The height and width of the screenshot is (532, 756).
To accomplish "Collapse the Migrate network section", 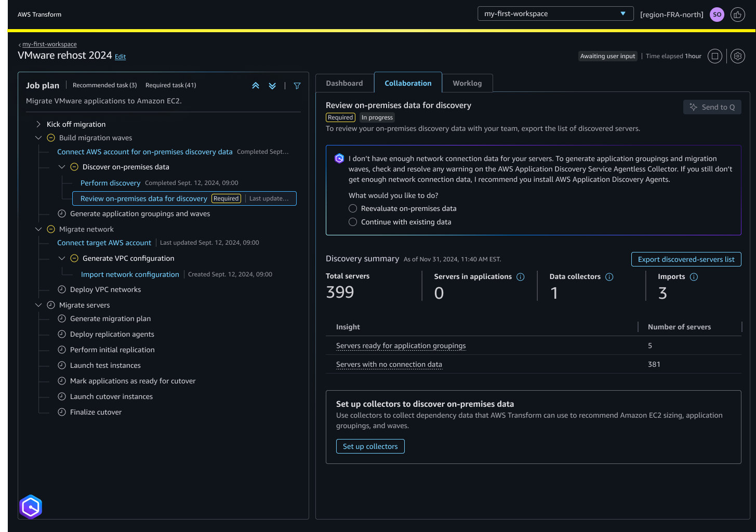I will point(38,229).
